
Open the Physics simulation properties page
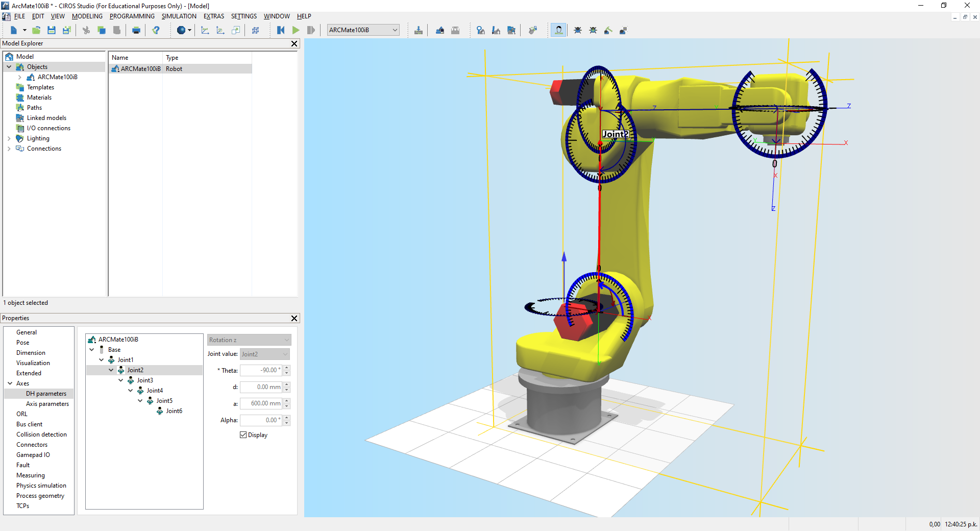[x=41, y=486]
